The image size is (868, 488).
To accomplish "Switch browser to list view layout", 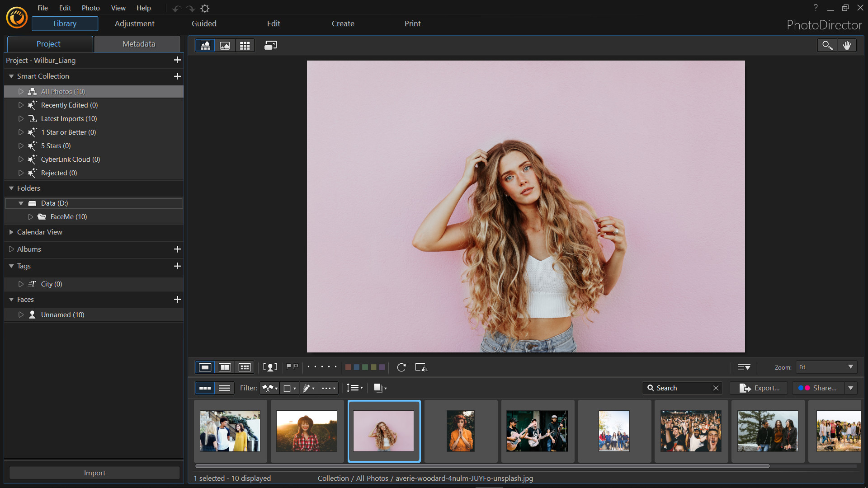I will [225, 388].
